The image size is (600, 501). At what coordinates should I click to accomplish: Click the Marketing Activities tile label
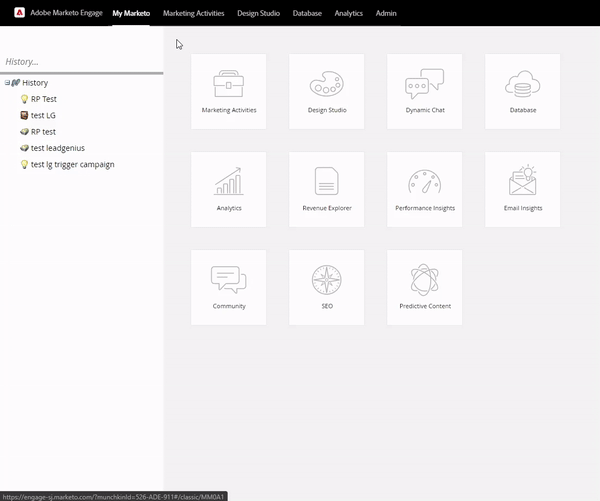coord(229,110)
